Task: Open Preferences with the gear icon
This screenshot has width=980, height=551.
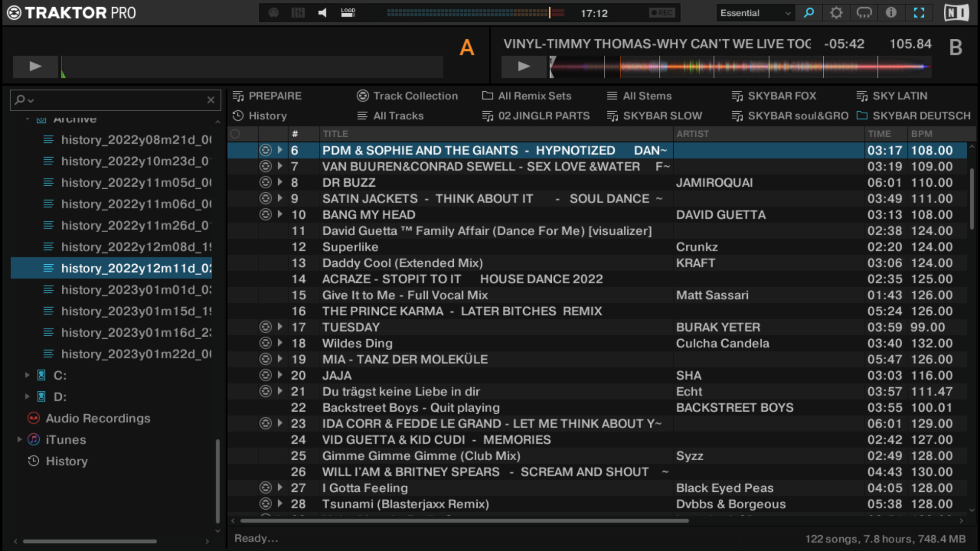Action: point(836,13)
